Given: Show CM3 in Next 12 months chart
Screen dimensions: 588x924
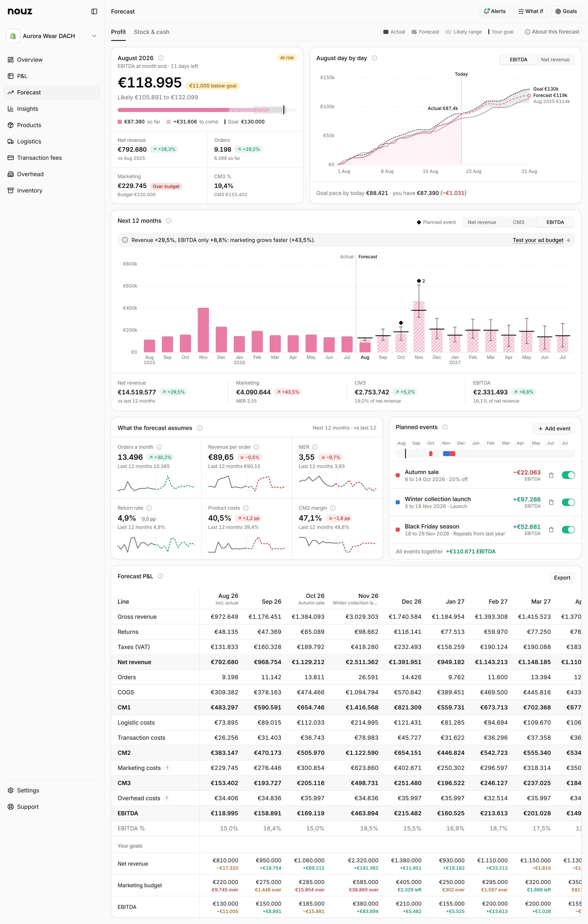Looking at the screenshot, I should pos(518,222).
